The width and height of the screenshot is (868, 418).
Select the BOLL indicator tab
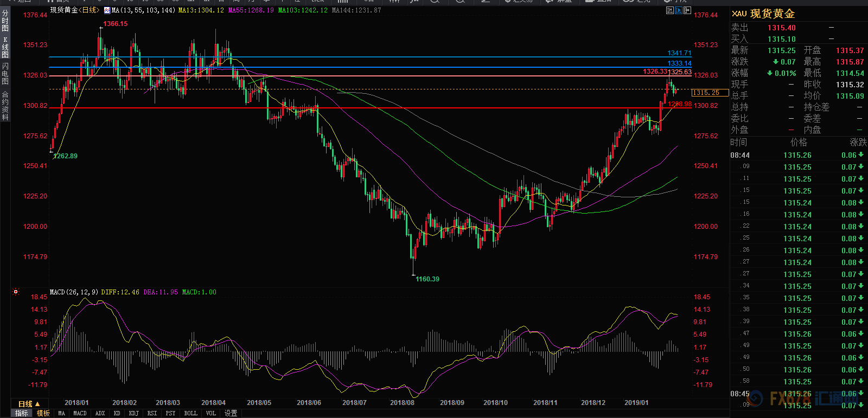[191, 413]
